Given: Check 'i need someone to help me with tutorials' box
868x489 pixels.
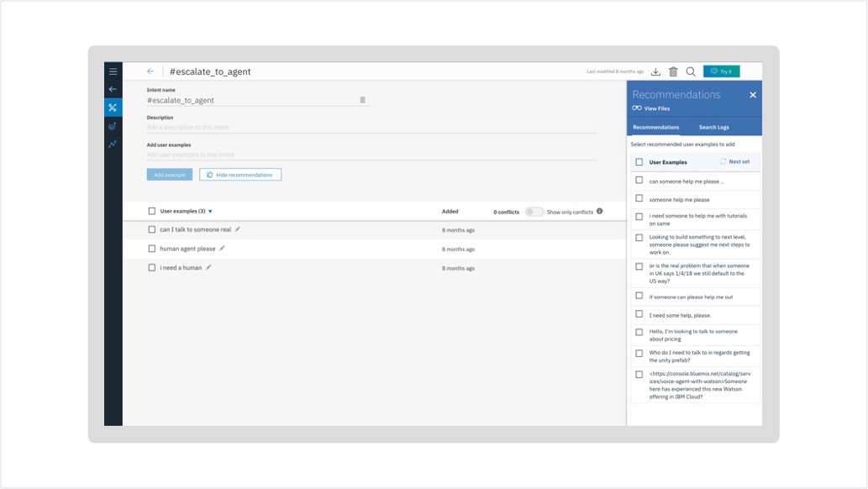Looking at the screenshot, I should pos(639,217).
